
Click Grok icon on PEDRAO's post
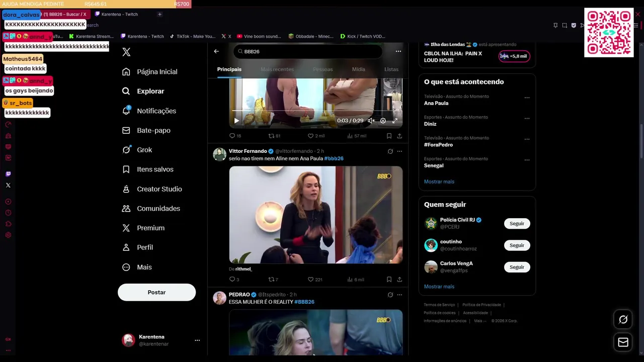tap(390, 295)
